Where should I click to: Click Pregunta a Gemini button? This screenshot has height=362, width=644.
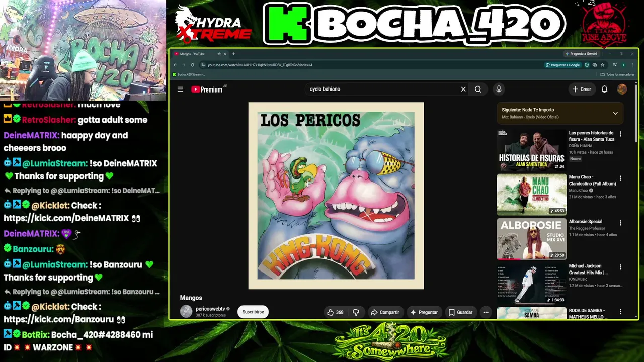(x=581, y=54)
